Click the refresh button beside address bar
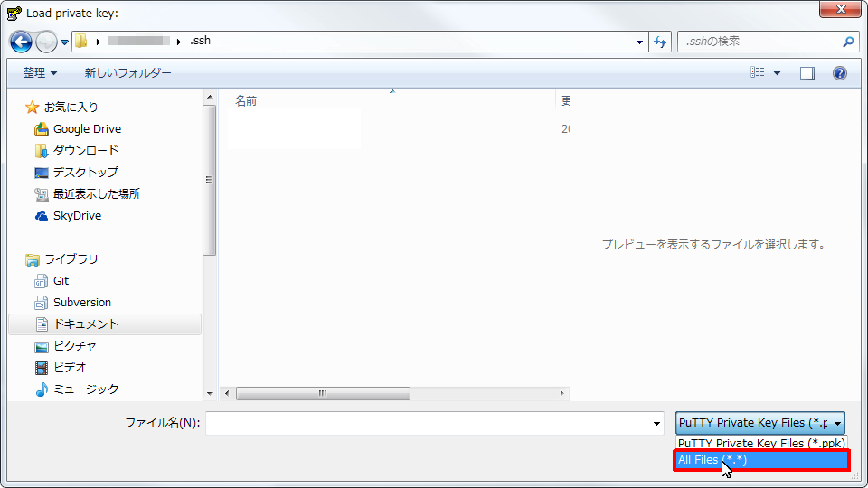The image size is (868, 488). coord(660,42)
